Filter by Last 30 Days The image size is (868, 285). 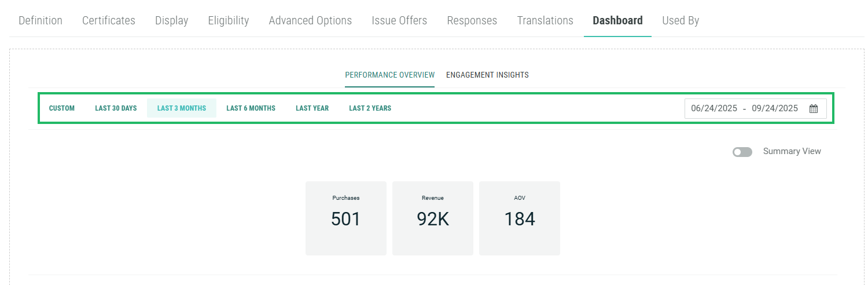(116, 108)
